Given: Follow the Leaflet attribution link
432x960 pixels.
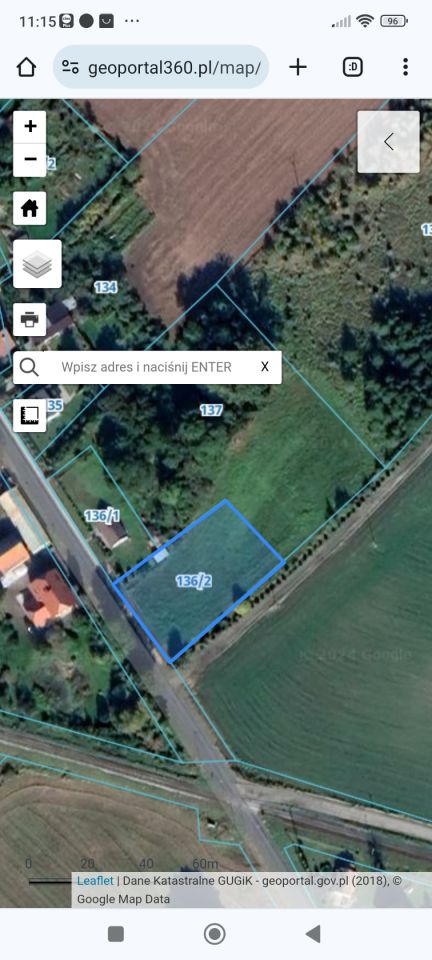Looking at the screenshot, I should click(x=95, y=880).
